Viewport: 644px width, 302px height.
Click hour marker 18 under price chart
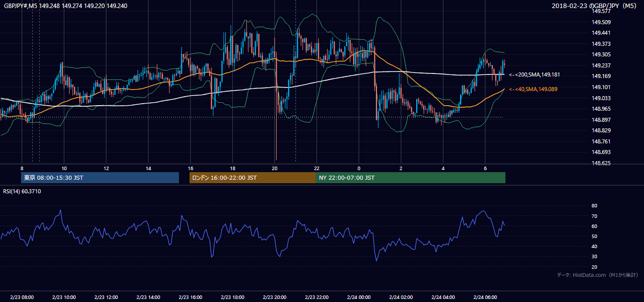pos(232,168)
